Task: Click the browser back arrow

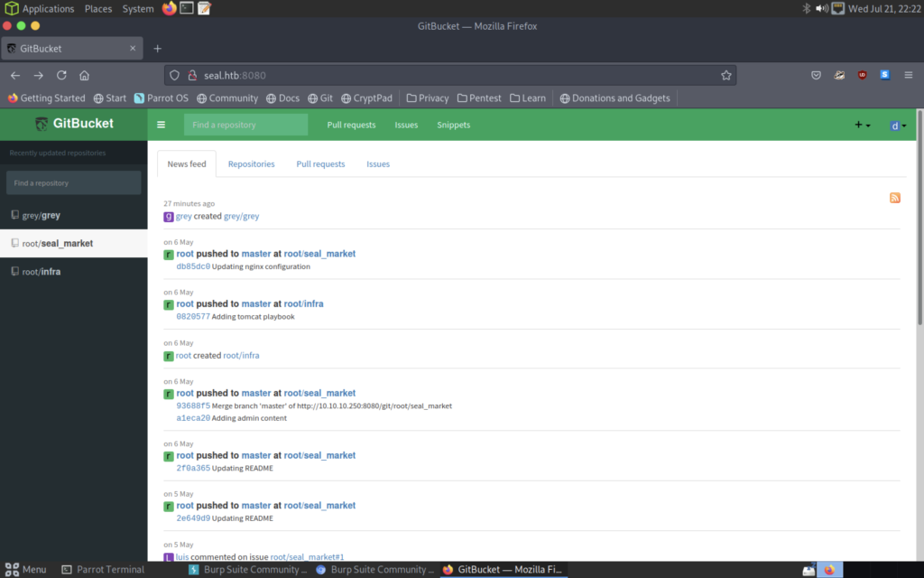Action: (15, 75)
